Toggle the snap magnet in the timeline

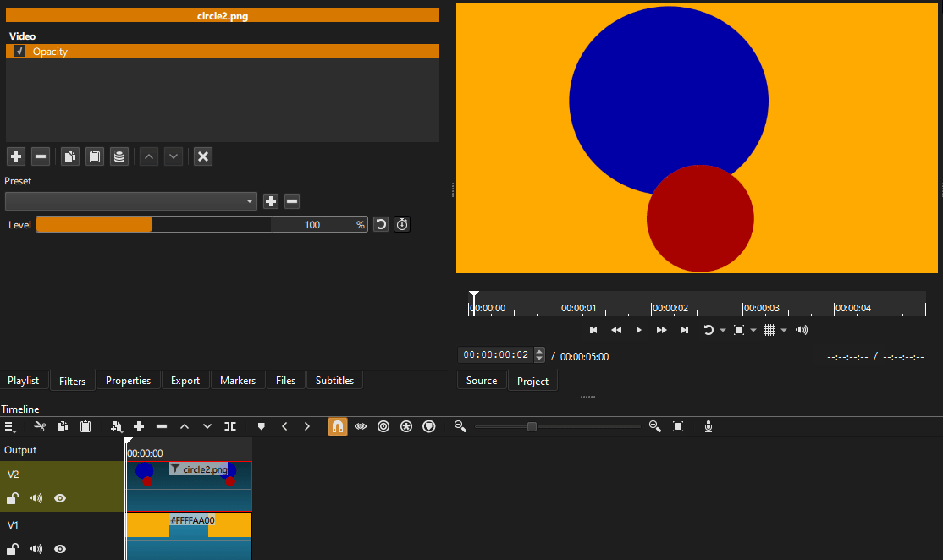338,426
